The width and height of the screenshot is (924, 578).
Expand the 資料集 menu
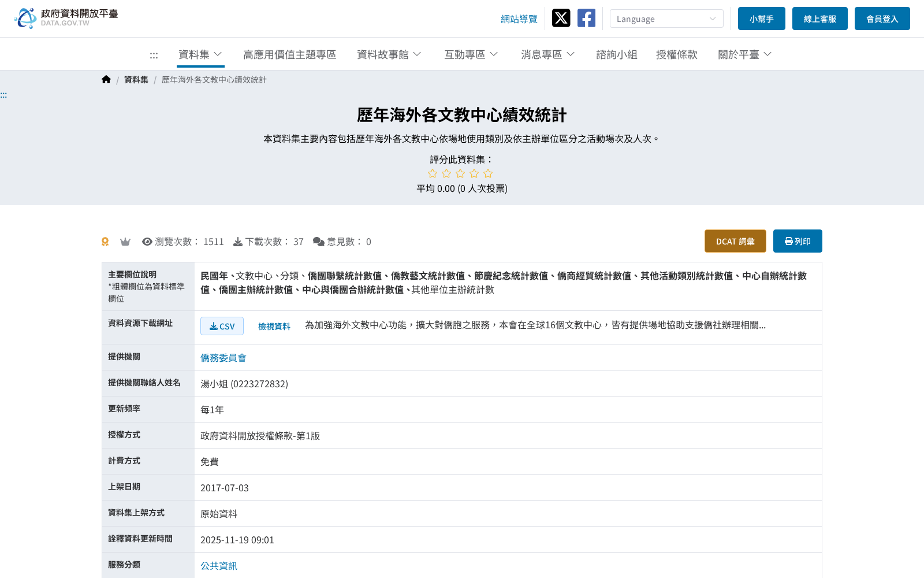200,54
